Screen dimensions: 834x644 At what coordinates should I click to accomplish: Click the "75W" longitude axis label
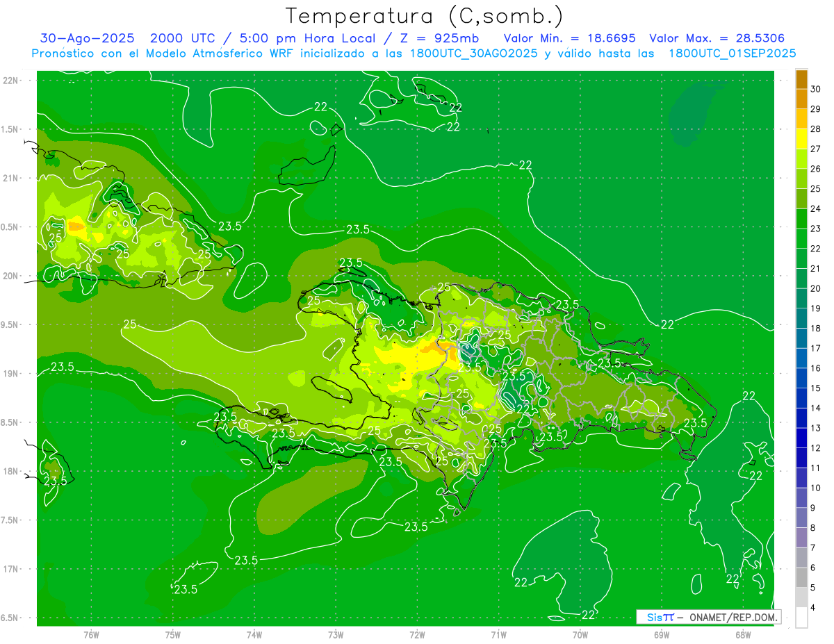pos(173,635)
